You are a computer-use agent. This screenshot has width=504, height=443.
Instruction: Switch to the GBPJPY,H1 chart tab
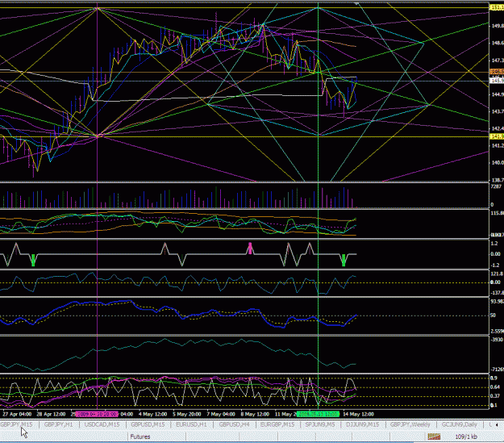click(59, 424)
